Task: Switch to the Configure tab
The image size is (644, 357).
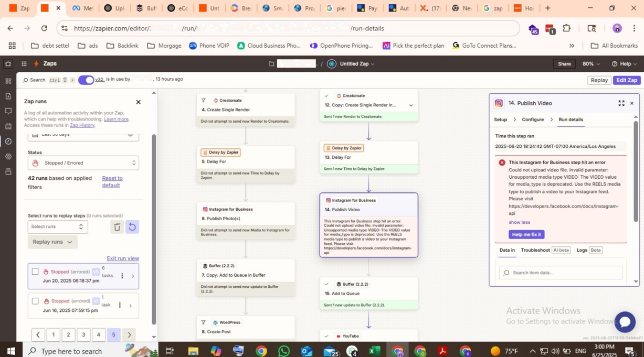Action: 533,120
